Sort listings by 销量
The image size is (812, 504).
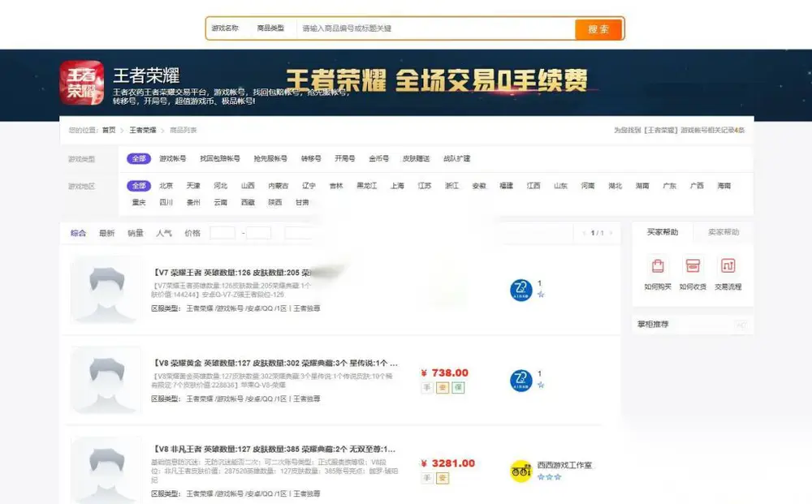pyautogui.click(x=135, y=233)
